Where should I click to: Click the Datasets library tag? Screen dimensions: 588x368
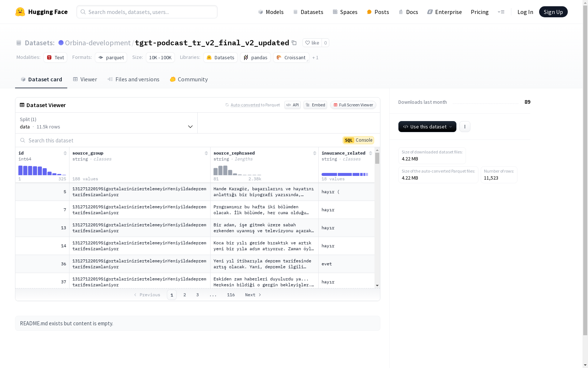[x=220, y=57]
